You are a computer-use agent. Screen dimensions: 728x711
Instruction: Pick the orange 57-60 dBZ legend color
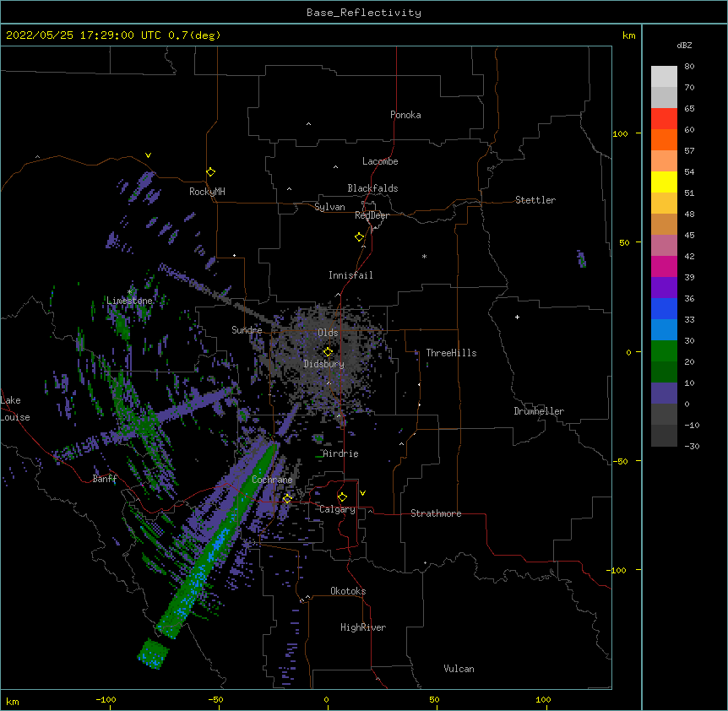(x=664, y=139)
